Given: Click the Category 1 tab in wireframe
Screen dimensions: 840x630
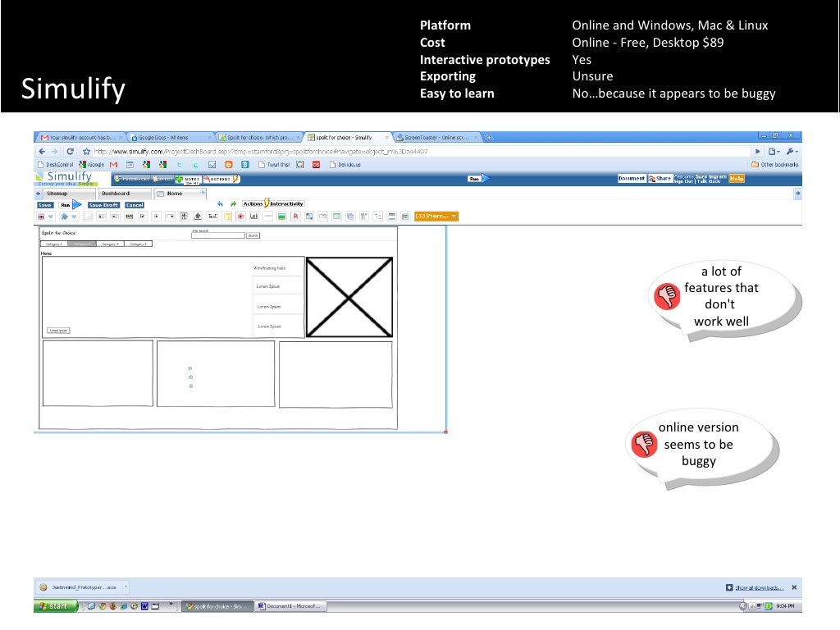Looking at the screenshot, I should (x=54, y=244).
